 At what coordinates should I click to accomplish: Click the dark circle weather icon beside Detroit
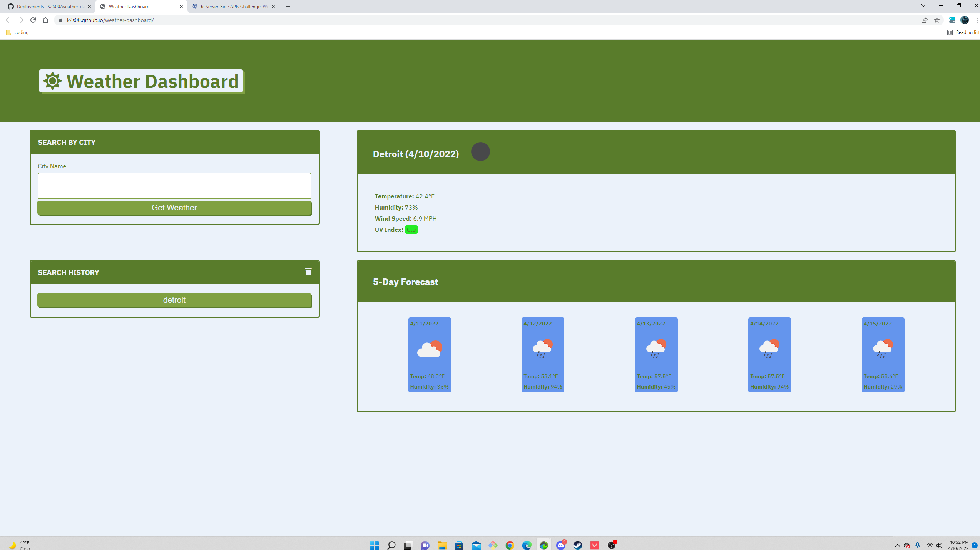(x=480, y=152)
